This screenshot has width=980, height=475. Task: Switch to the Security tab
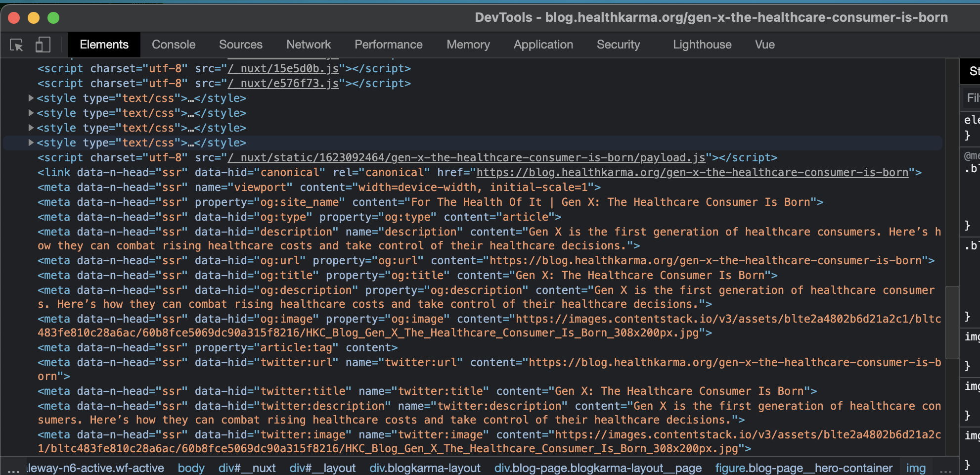(618, 45)
